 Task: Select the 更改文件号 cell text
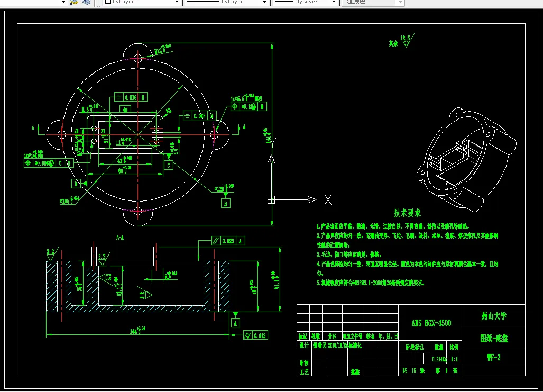pyautogui.click(x=353, y=336)
